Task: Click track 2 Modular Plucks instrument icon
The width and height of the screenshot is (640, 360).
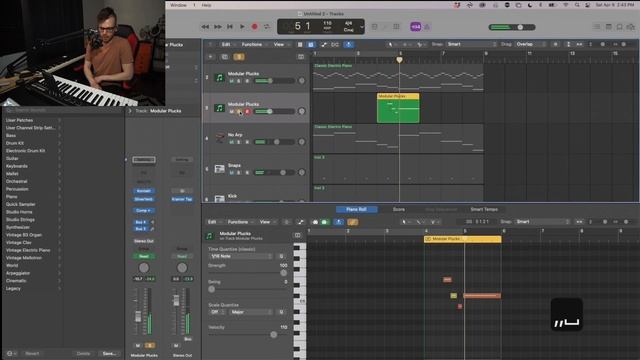Action: tap(220, 78)
